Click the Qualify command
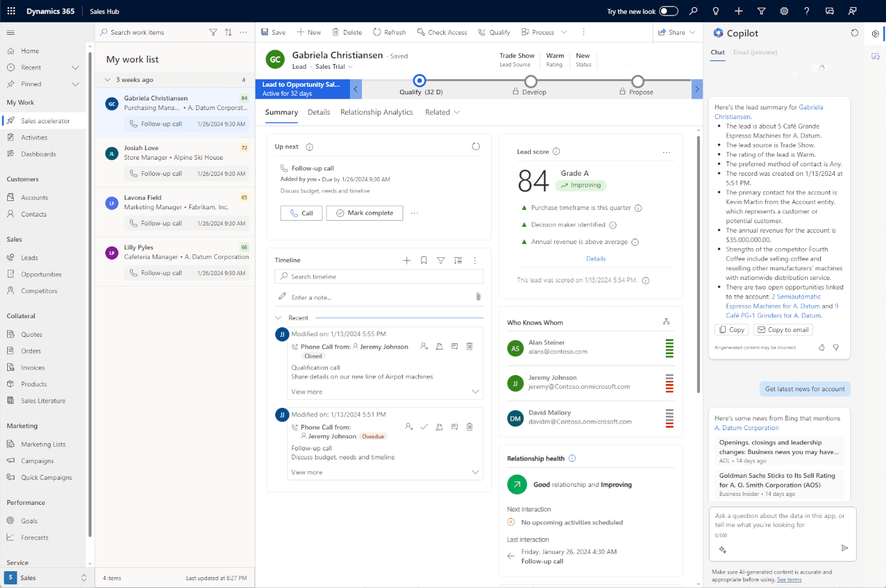Viewport: 886px width, 588px height. pyautogui.click(x=494, y=32)
